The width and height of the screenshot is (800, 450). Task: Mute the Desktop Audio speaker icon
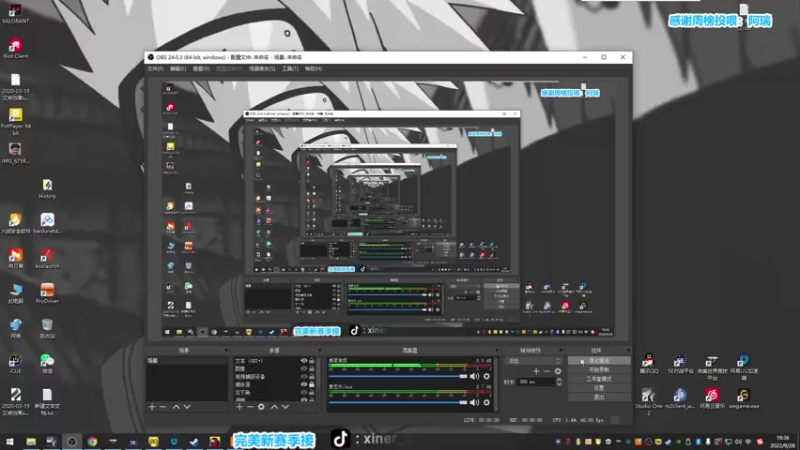click(x=474, y=376)
